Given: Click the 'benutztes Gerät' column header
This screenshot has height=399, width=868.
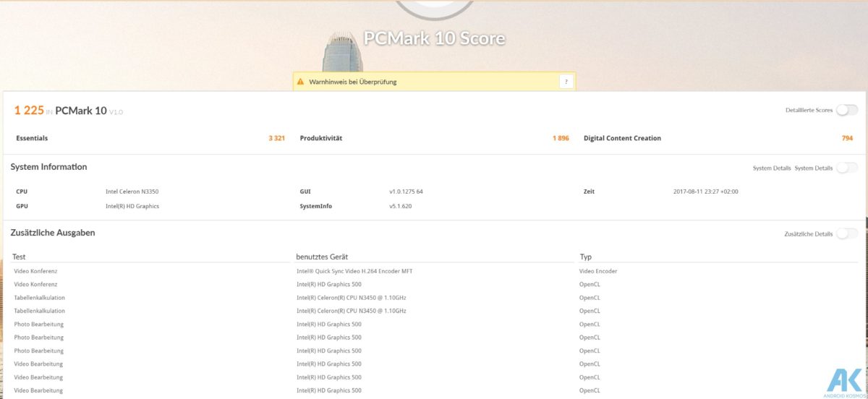Looking at the screenshot, I should [x=322, y=257].
